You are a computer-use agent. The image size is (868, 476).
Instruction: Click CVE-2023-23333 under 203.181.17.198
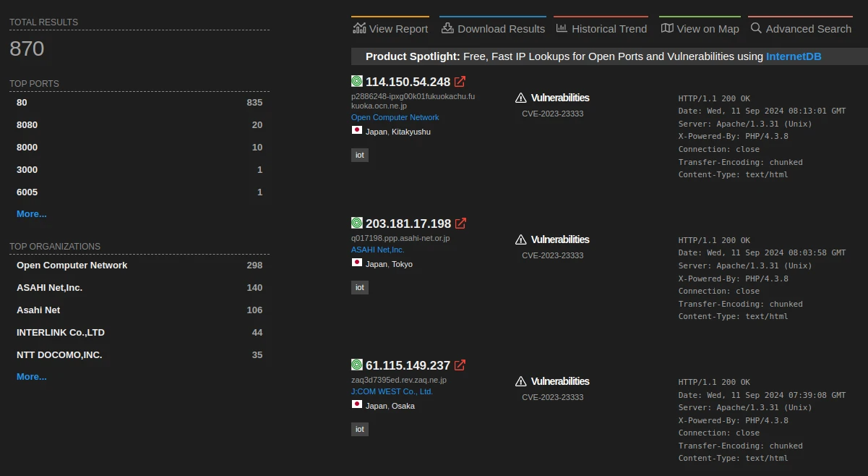pos(553,255)
